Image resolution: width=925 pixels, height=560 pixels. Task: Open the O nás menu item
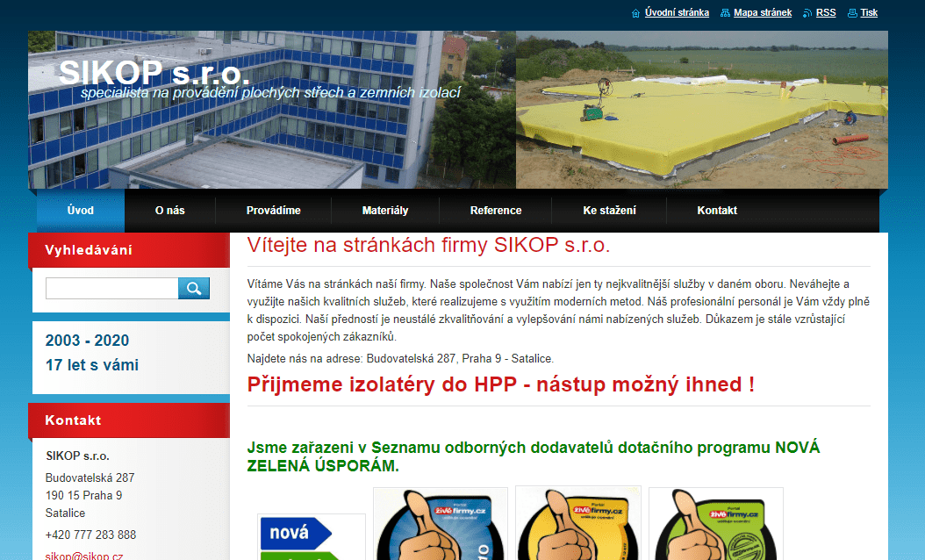tap(170, 211)
